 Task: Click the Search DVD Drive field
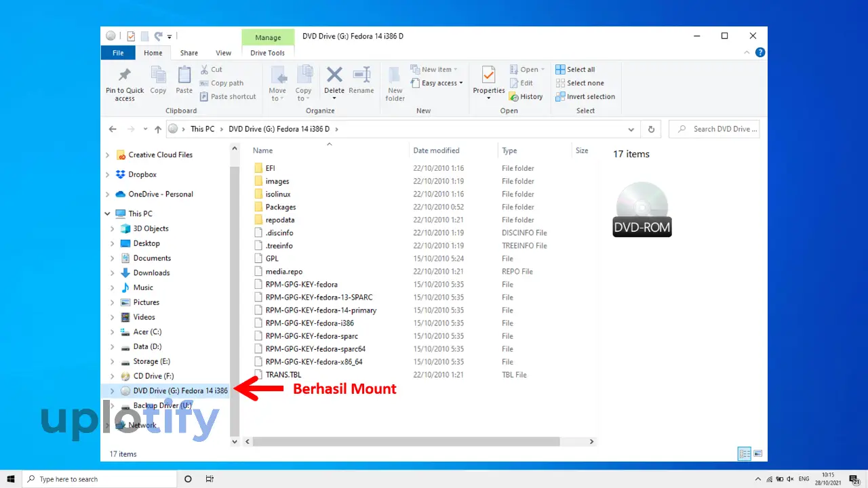(714, 129)
